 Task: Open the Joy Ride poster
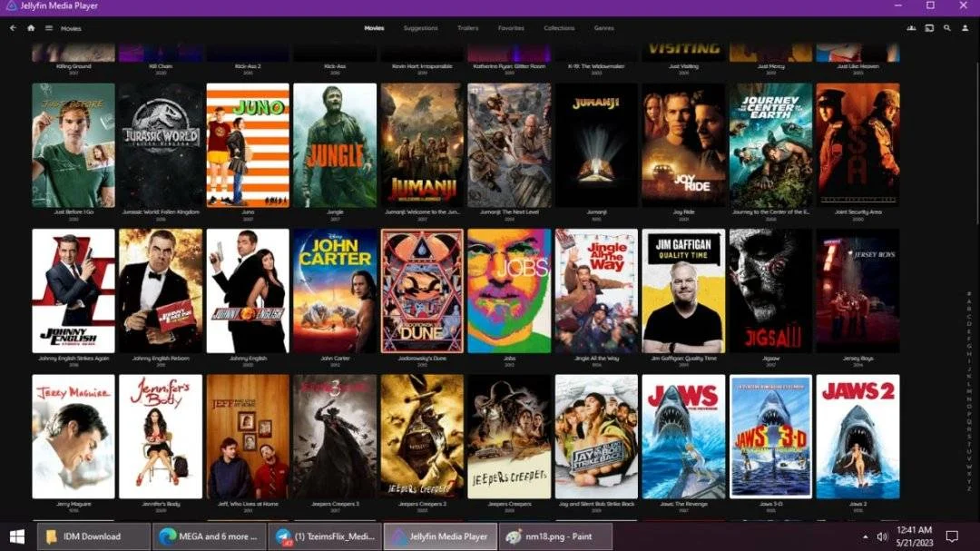(684, 145)
